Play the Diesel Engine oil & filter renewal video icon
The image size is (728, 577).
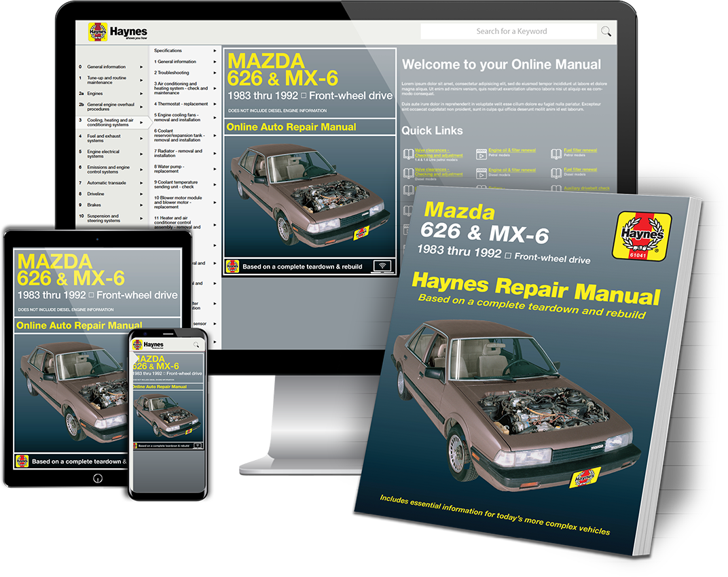pos(481,173)
